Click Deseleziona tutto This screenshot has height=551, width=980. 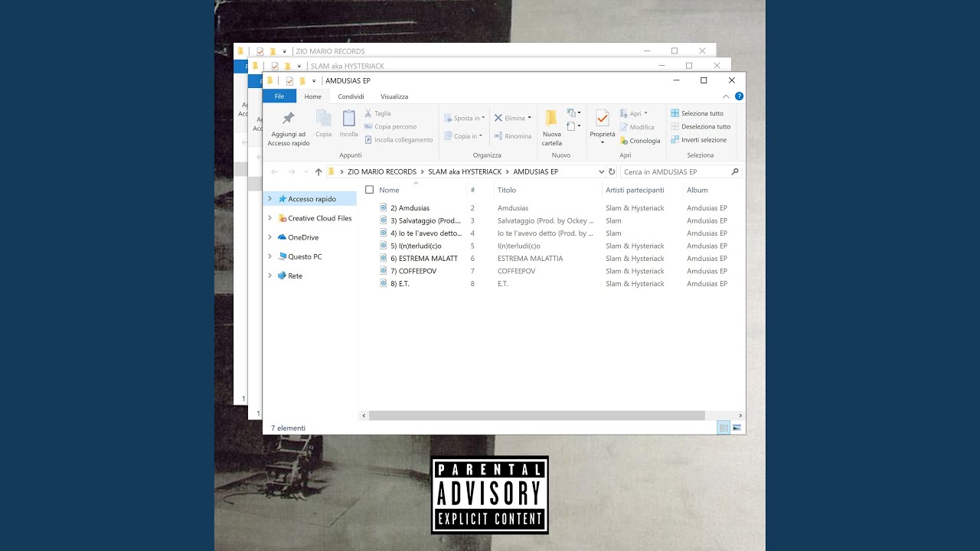pyautogui.click(x=701, y=126)
